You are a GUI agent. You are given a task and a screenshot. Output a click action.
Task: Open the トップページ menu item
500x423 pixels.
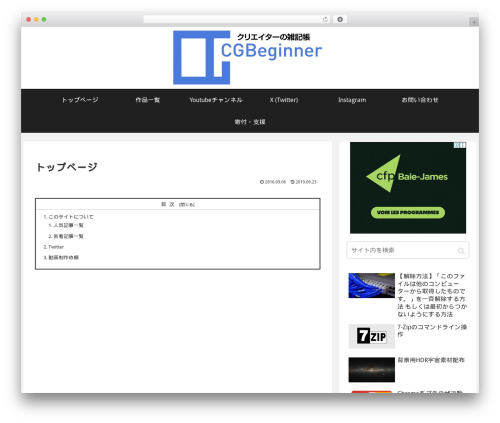(x=80, y=100)
